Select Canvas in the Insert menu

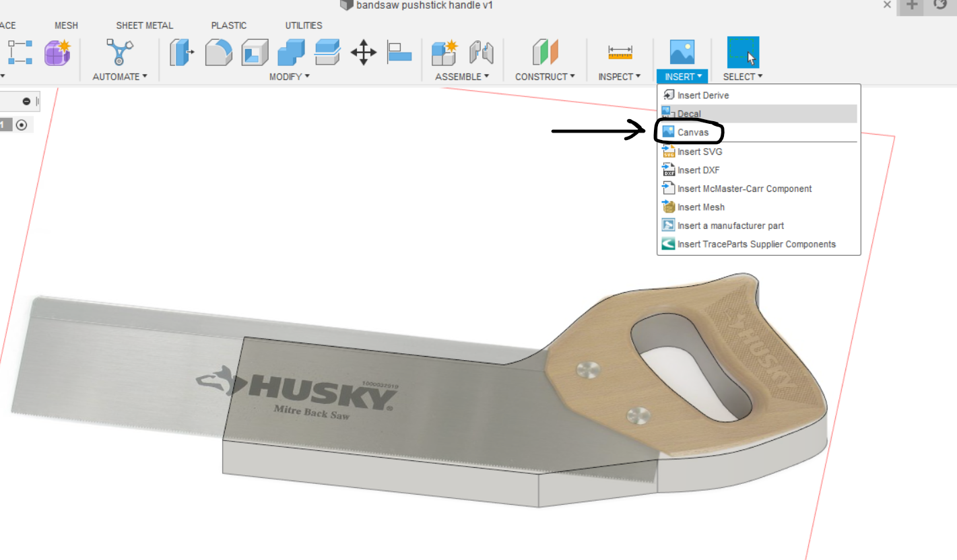759,133
